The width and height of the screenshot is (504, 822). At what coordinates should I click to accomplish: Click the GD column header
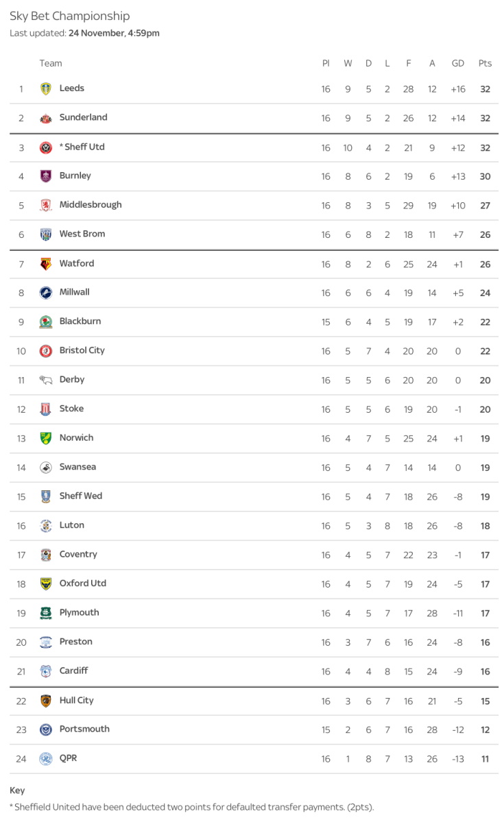pyautogui.click(x=458, y=63)
